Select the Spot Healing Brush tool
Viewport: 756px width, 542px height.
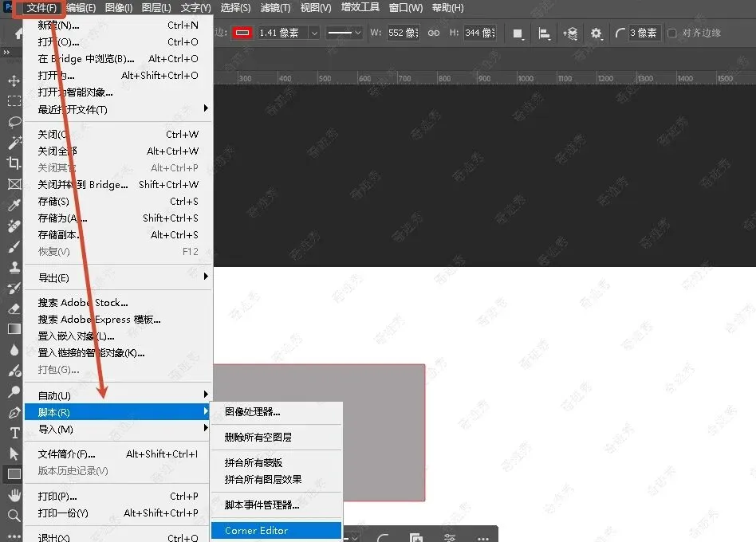point(14,226)
